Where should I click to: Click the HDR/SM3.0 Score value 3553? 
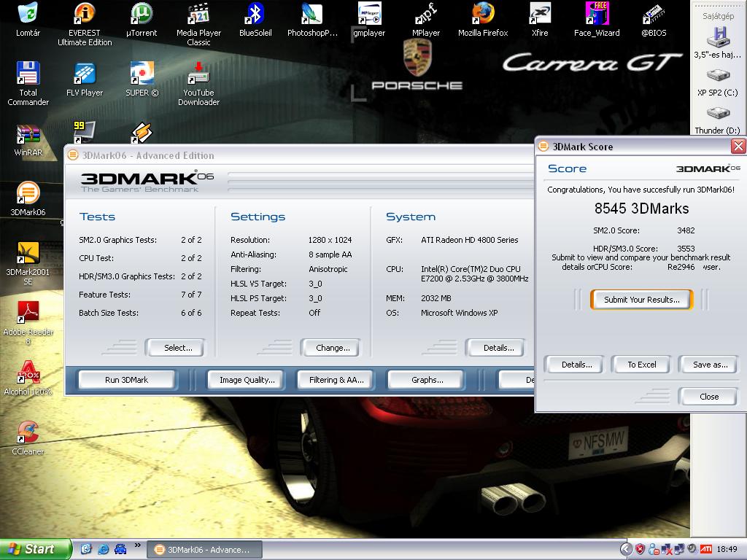(686, 249)
